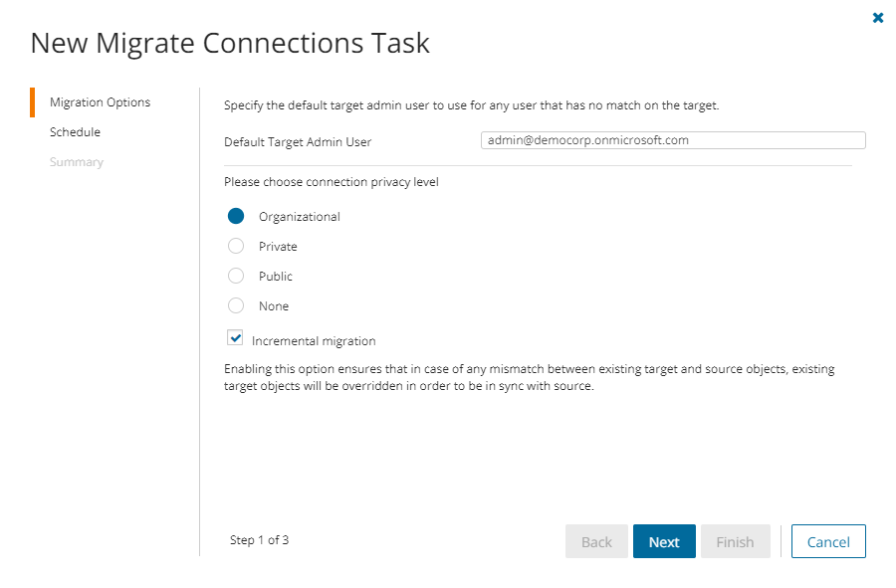
Task: Click the New Migrate Connections Task title
Action: [230, 44]
